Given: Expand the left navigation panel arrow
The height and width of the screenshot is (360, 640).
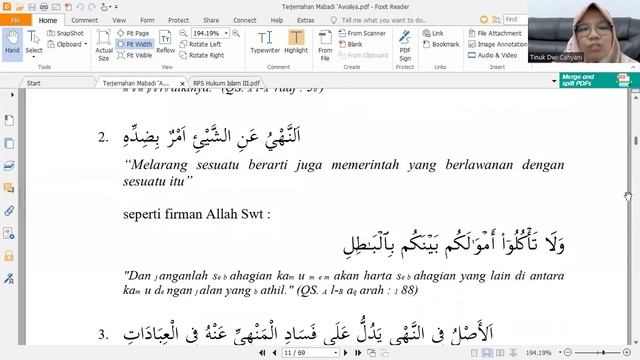Looking at the screenshot, I should click(x=12, y=95).
